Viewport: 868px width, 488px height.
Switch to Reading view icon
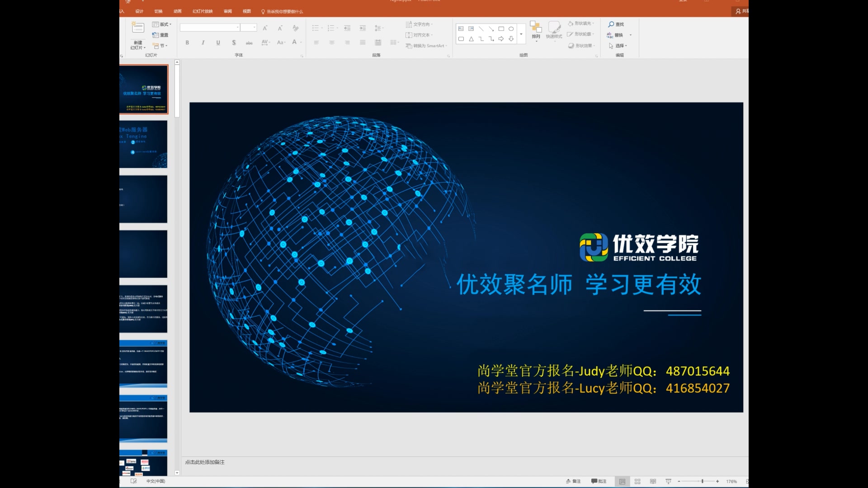(653, 482)
